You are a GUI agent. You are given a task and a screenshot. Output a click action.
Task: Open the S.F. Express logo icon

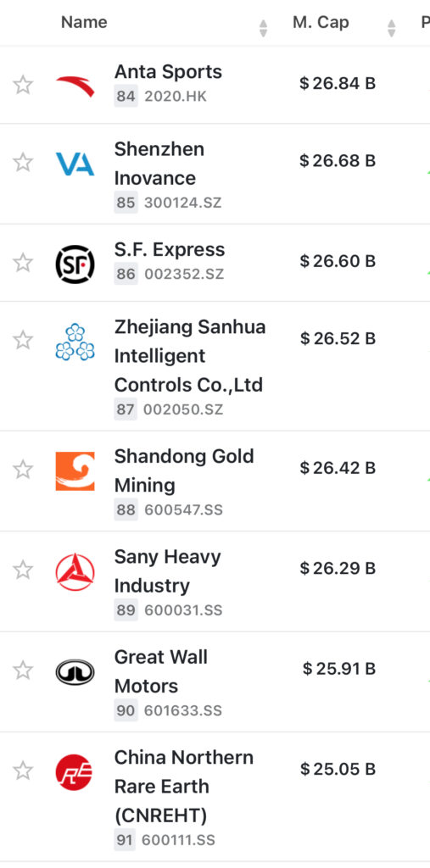click(75, 264)
